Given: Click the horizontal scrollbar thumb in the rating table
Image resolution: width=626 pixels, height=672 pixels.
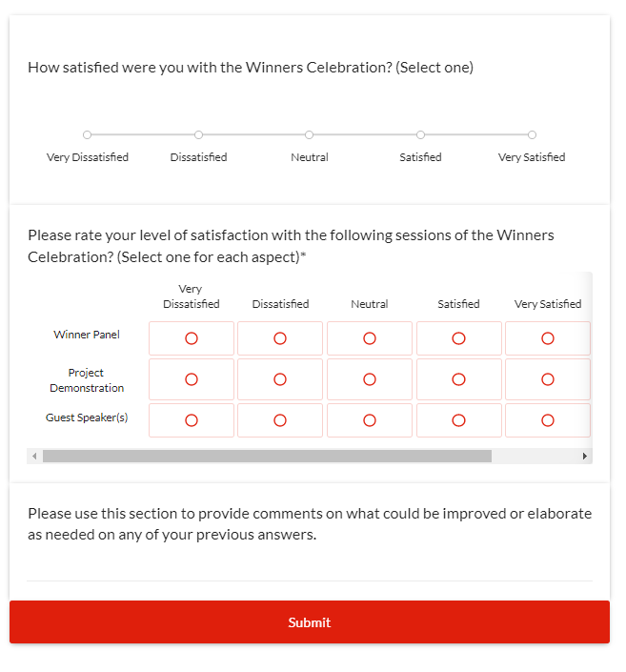Looking at the screenshot, I should [267, 457].
